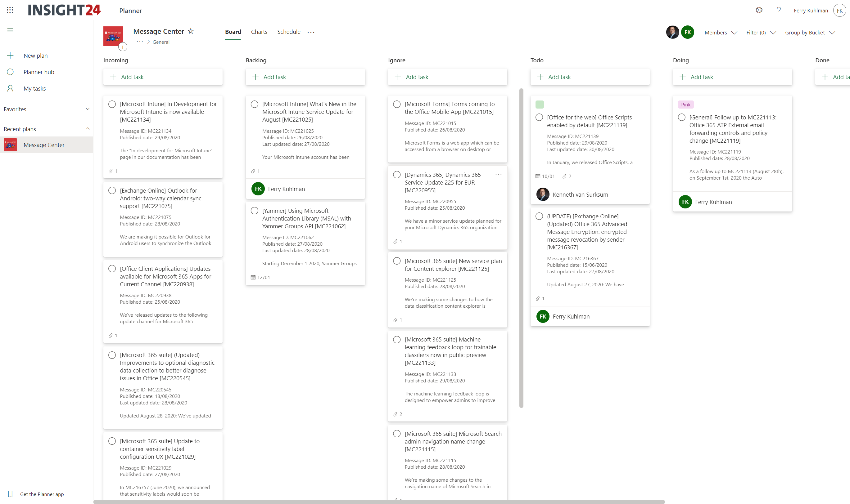The image size is (850, 504).
Task: Open Group by Bucket dropdown
Action: [810, 33]
